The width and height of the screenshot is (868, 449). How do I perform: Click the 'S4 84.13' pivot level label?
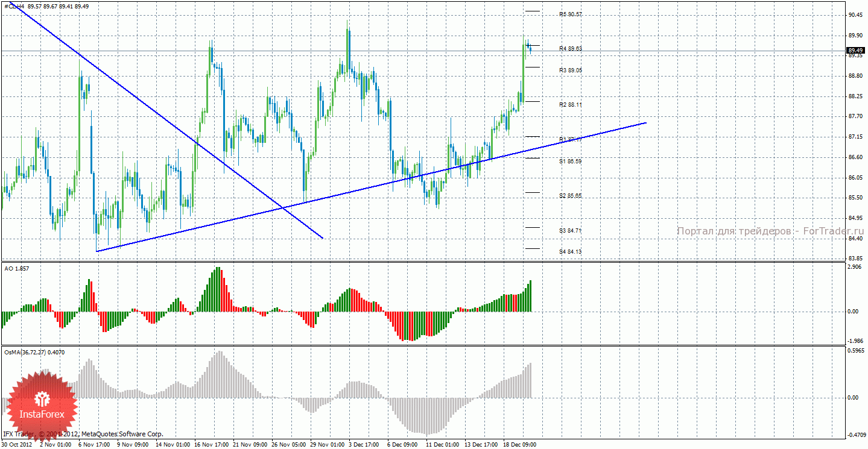570,251
